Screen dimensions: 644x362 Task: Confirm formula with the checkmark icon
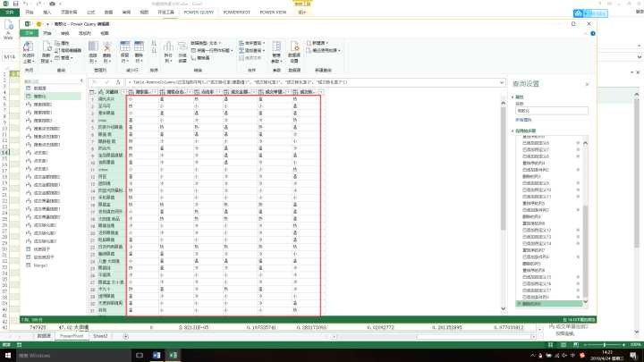(106, 82)
